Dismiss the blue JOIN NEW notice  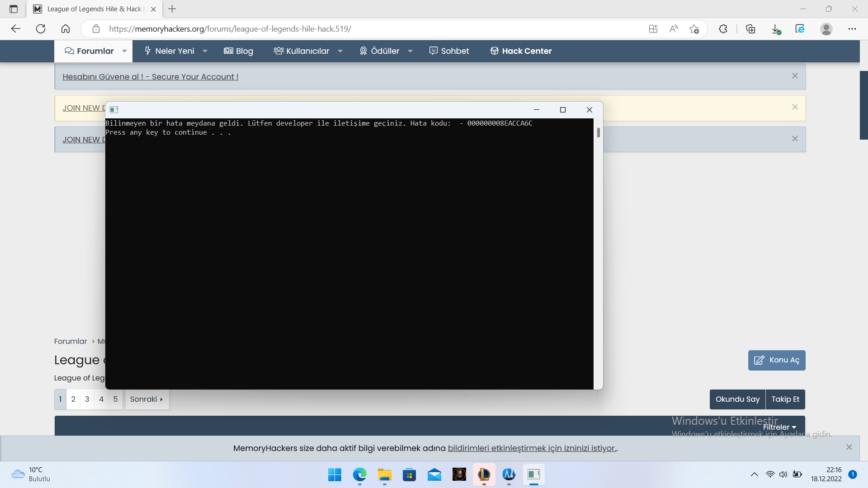coord(795,139)
